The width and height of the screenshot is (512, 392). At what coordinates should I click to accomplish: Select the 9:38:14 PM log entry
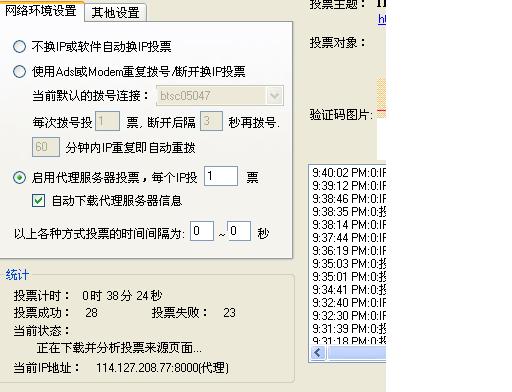click(349, 225)
